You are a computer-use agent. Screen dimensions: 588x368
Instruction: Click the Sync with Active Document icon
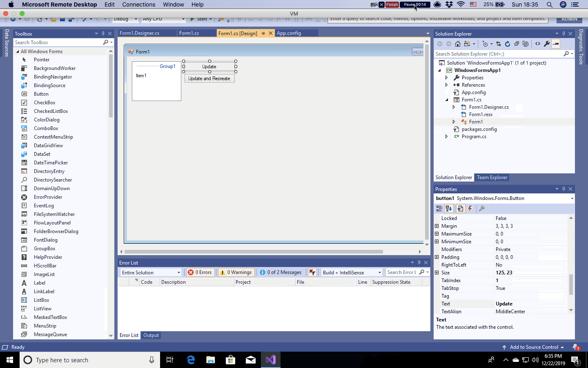[x=498, y=44]
